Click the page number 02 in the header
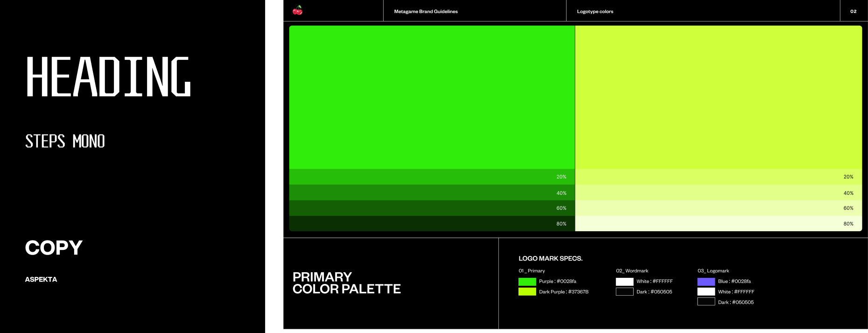The width and height of the screenshot is (868, 333). pyautogui.click(x=853, y=12)
